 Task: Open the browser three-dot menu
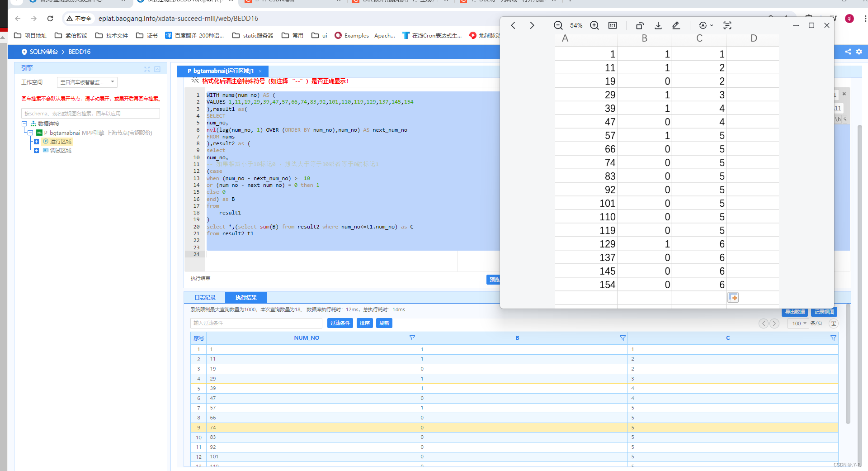(x=865, y=19)
